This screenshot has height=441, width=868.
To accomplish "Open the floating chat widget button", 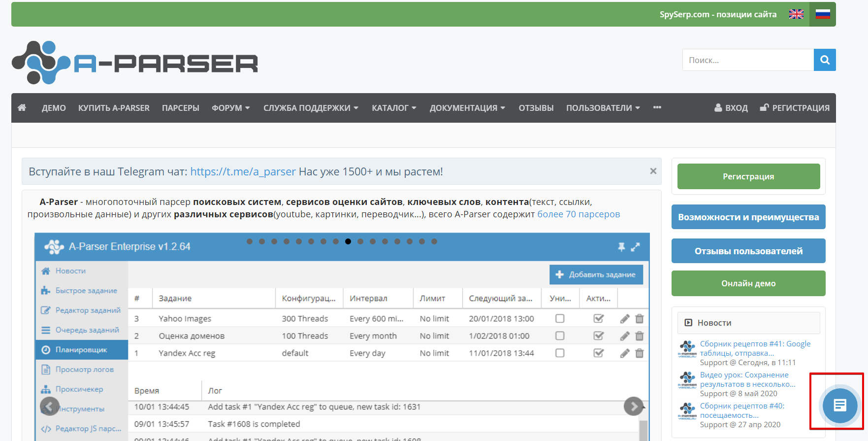I will (x=840, y=405).
